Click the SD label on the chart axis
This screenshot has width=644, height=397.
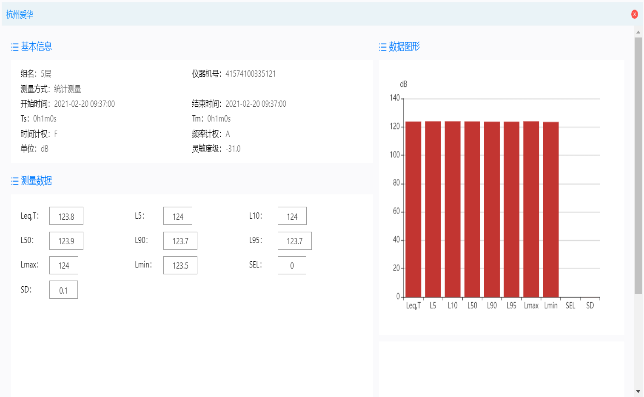point(590,305)
